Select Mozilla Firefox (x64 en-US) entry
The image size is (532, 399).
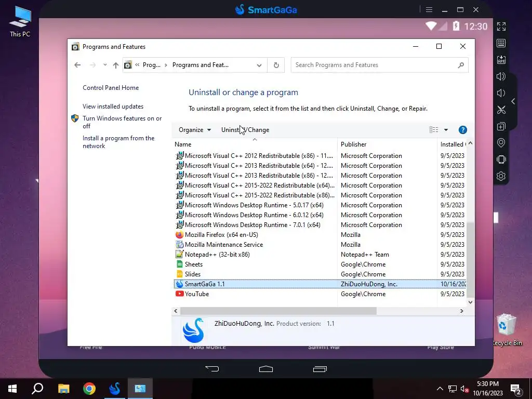click(x=320, y=235)
